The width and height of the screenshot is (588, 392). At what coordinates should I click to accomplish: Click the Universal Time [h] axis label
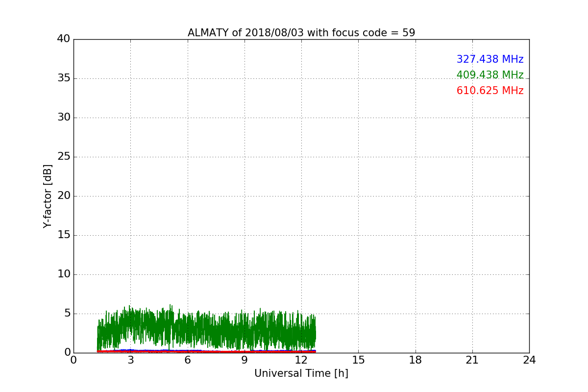click(301, 373)
